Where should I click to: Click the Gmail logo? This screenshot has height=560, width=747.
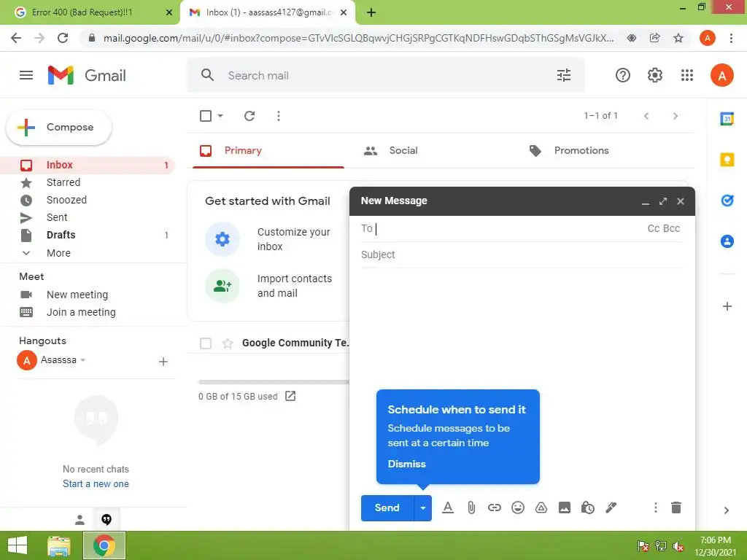[88, 75]
